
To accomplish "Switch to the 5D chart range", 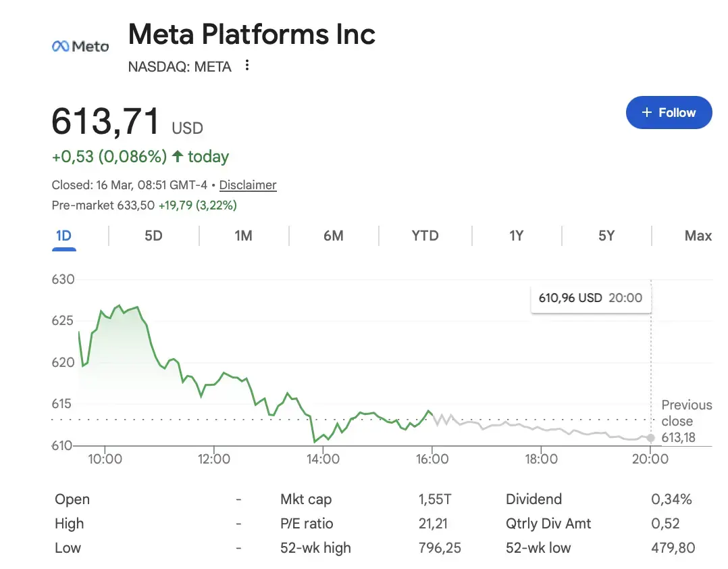I will 153,236.
